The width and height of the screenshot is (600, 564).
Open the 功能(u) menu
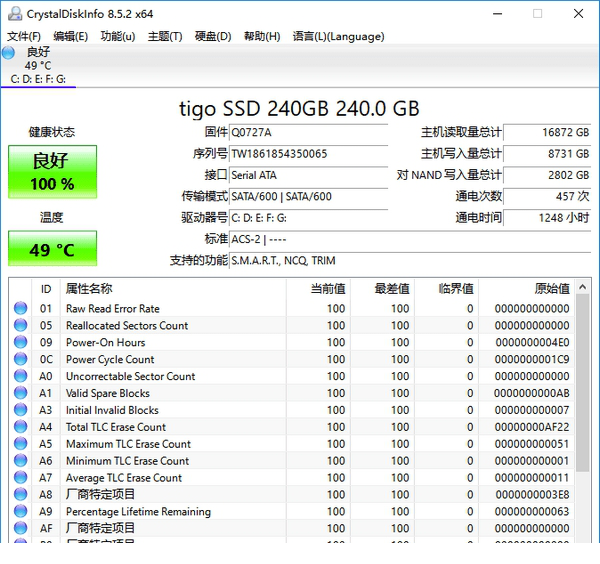pyautogui.click(x=117, y=36)
